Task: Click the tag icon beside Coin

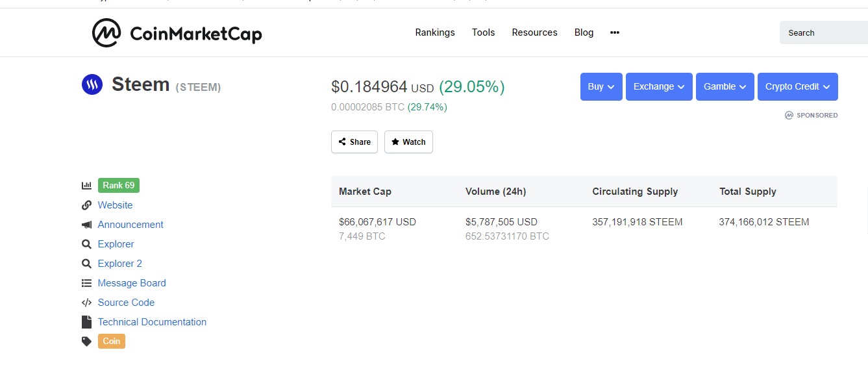Action: 86,342
